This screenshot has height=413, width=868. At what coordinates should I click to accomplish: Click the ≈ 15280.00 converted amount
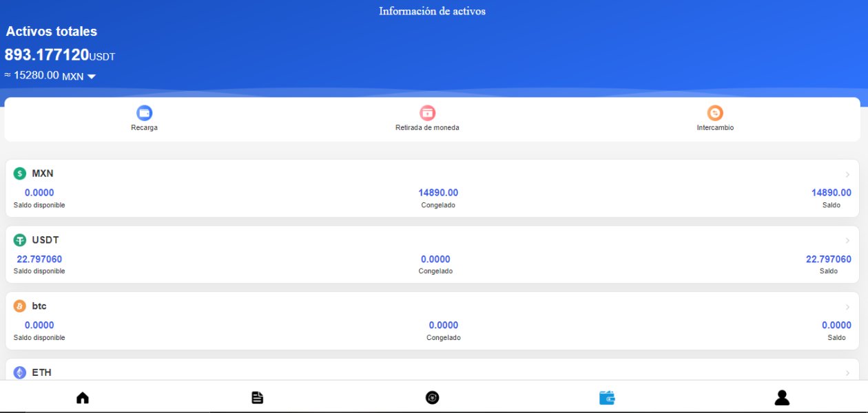[x=32, y=76]
